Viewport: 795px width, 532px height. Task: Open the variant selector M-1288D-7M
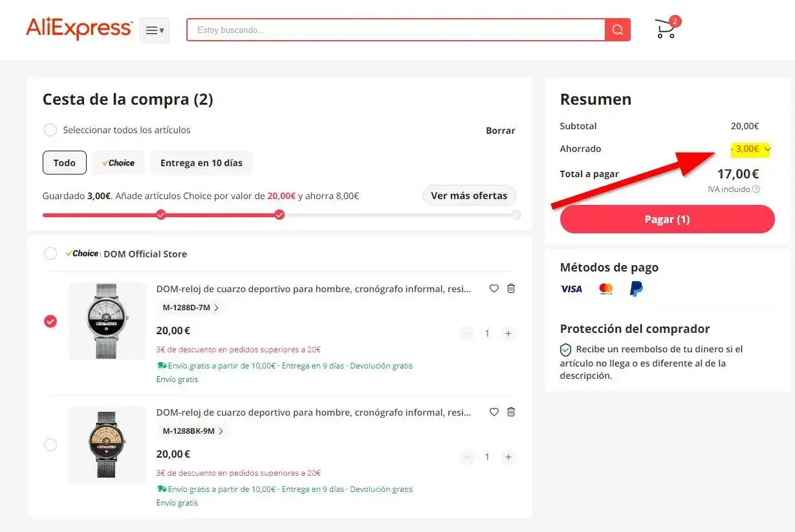tap(190, 308)
